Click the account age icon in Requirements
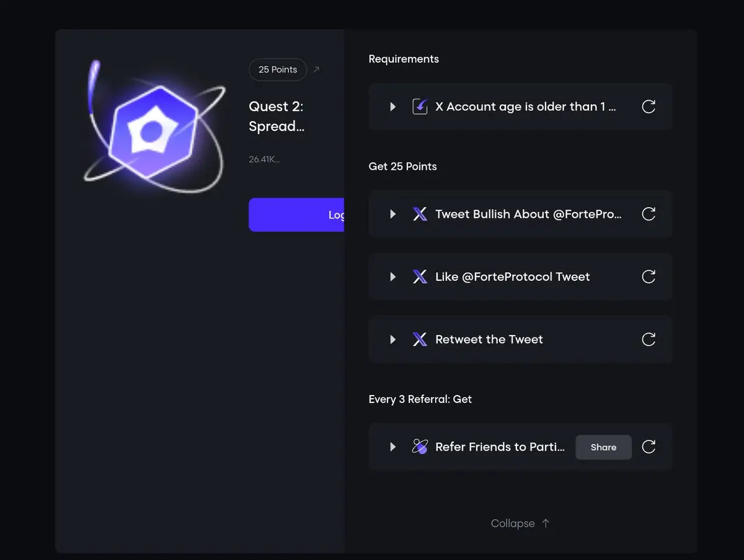The width and height of the screenshot is (744, 560). pos(420,107)
